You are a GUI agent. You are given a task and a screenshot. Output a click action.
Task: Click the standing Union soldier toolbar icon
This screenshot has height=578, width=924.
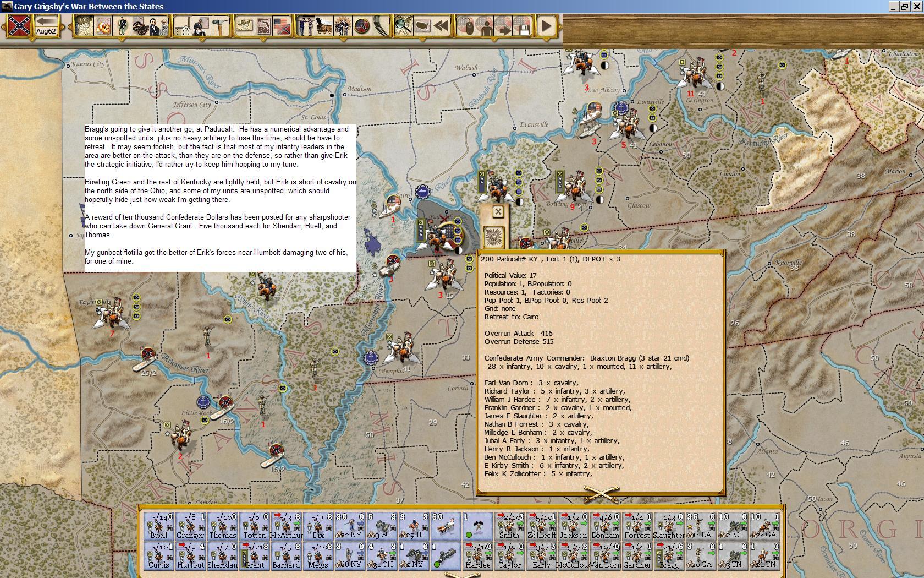[x=122, y=26]
